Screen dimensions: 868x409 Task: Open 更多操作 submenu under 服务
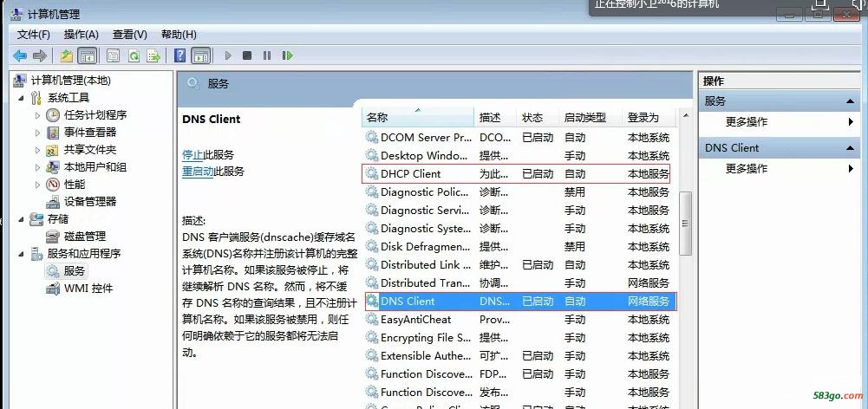780,122
